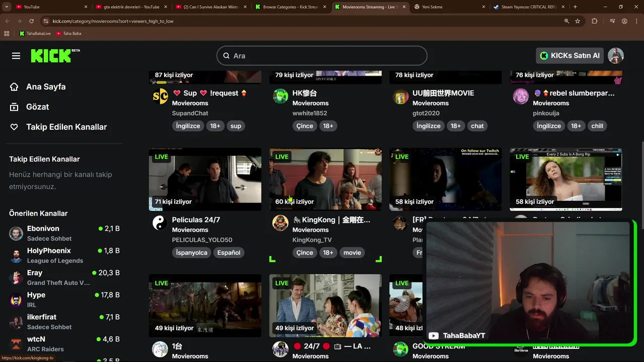
Task: Open KingKong stream thumbnail with 60 viewers
Action: click(325, 179)
